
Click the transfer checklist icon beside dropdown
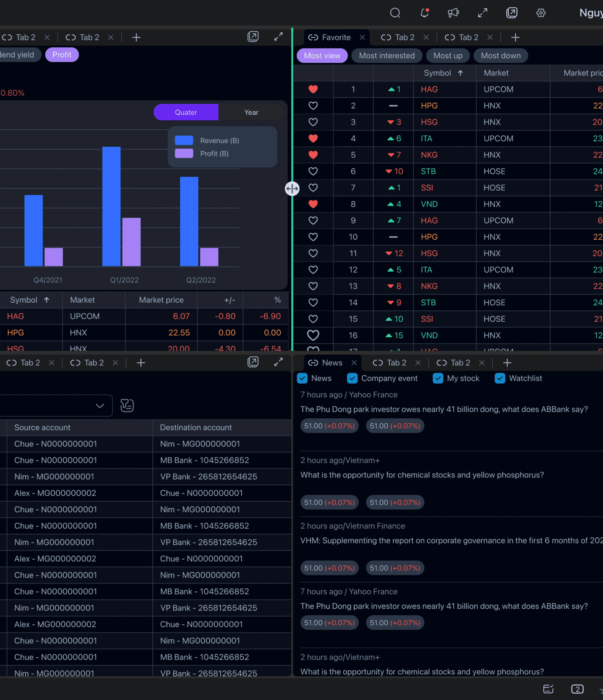tap(127, 405)
